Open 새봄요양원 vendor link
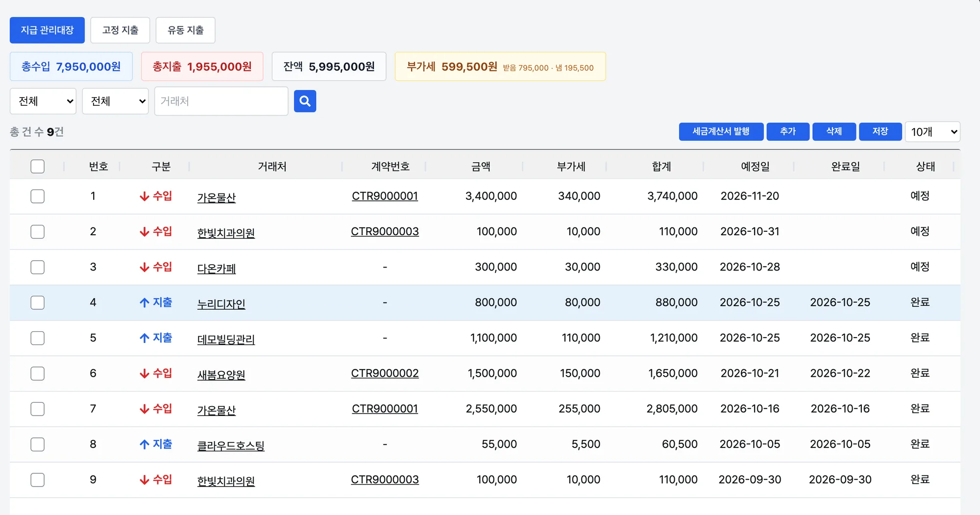This screenshot has height=515, width=980. pyautogui.click(x=221, y=375)
